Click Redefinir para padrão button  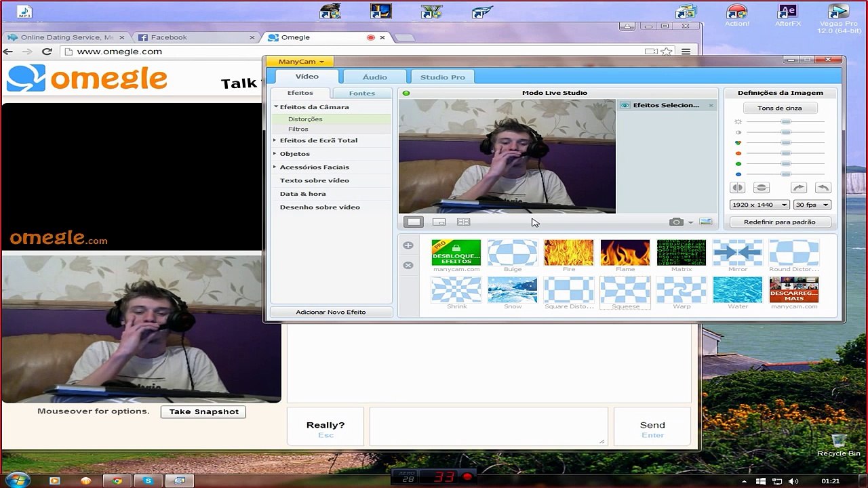[780, 222]
